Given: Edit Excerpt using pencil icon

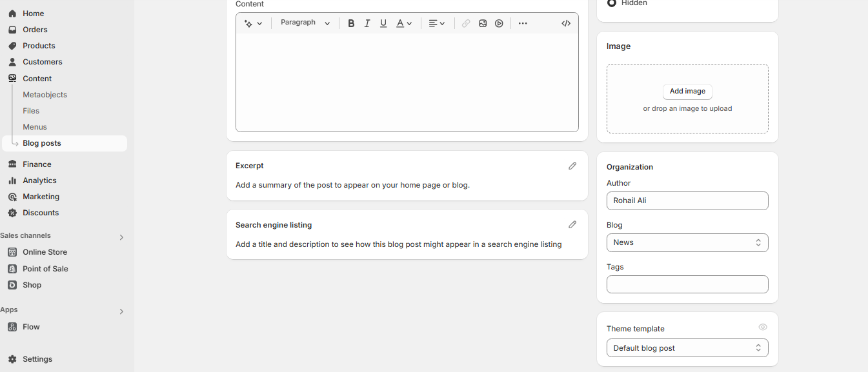Looking at the screenshot, I should pos(572,166).
